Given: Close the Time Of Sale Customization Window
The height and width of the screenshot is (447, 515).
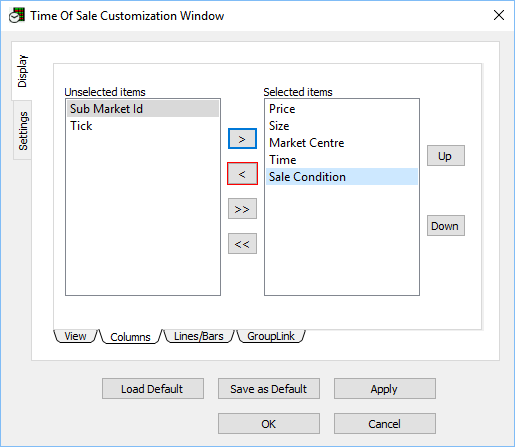Looking at the screenshot, I should [499, 15].
